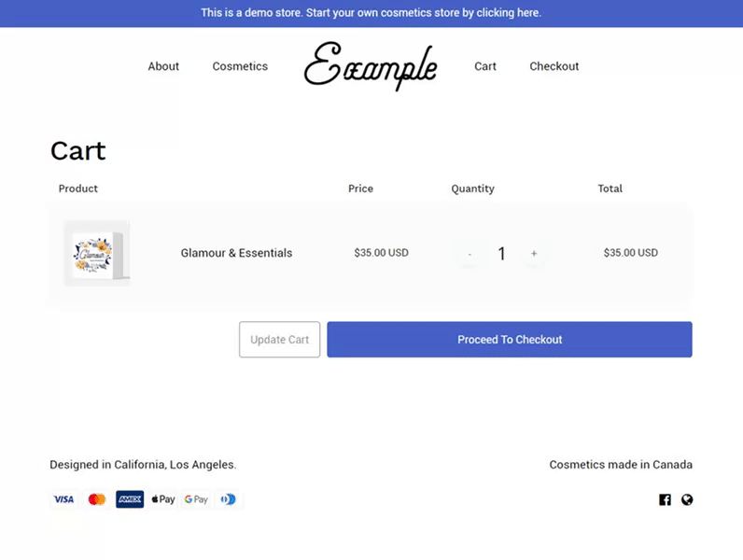Click the Google Pay icon
The image size is (743, 560).
pos(196,499)
